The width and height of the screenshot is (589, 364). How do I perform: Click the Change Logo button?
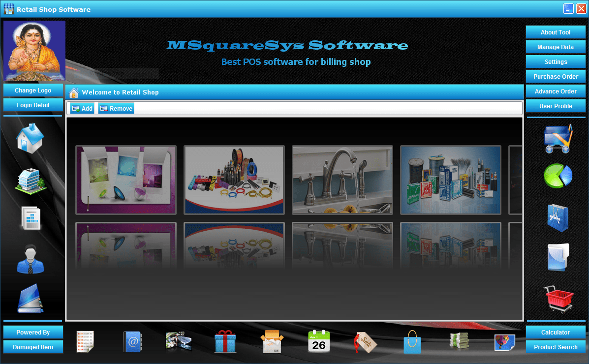33,91
